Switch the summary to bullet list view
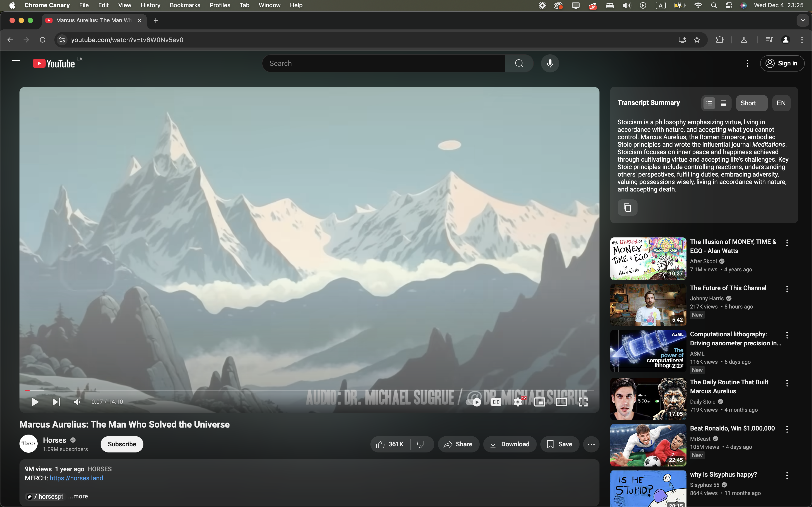The image size is (812, 507). [709, 103]
